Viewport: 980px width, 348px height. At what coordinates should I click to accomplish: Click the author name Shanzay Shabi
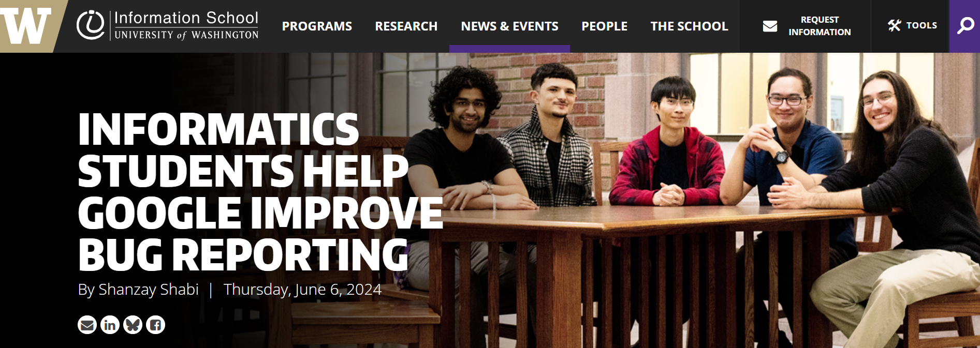149,289
